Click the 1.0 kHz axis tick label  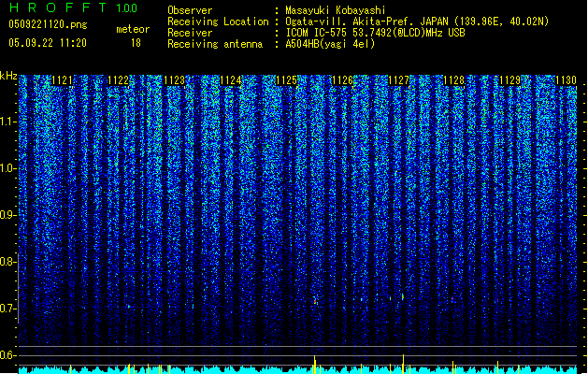[7, 168]
